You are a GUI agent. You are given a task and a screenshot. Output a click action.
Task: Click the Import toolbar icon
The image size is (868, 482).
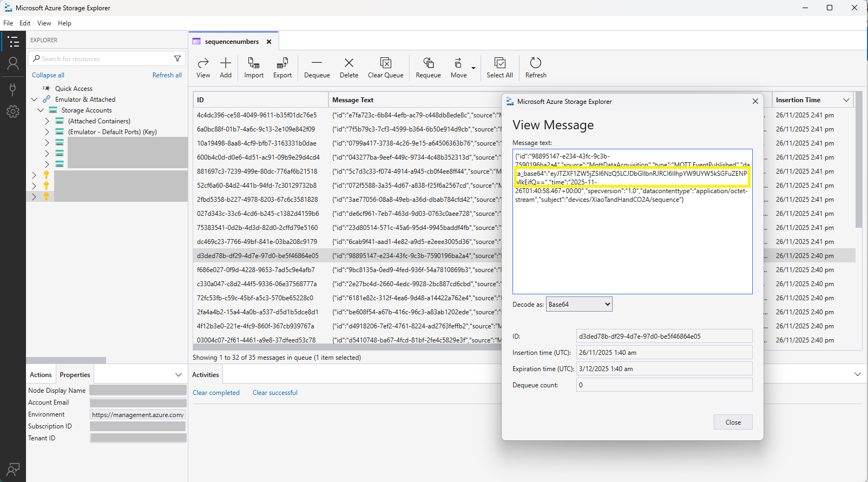pos(253,63)
